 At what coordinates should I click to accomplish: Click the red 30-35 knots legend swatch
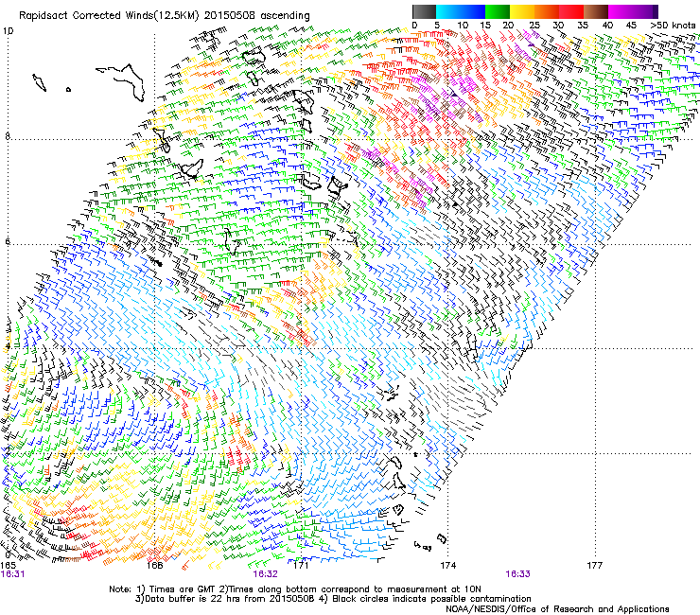coord(571,11)
